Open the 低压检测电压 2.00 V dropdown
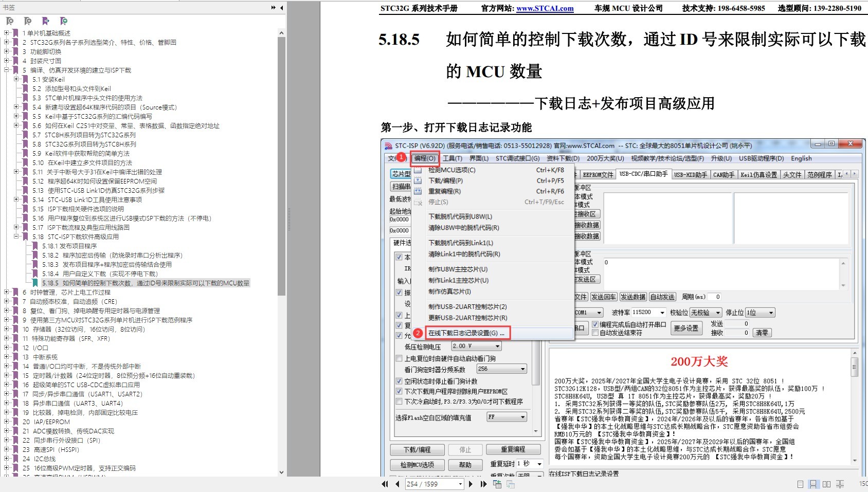The image size is (868, 492). point(496,347)
